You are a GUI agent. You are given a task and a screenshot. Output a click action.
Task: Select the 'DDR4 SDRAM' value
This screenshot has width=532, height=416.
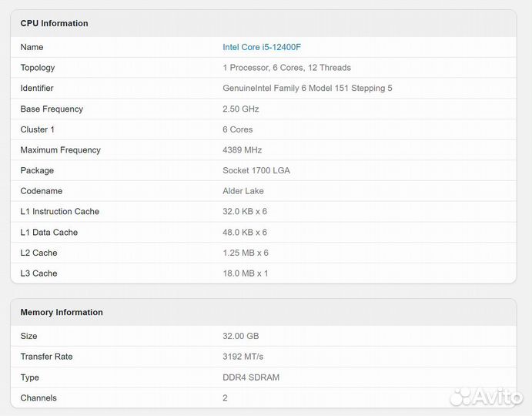tap(251, 377)
